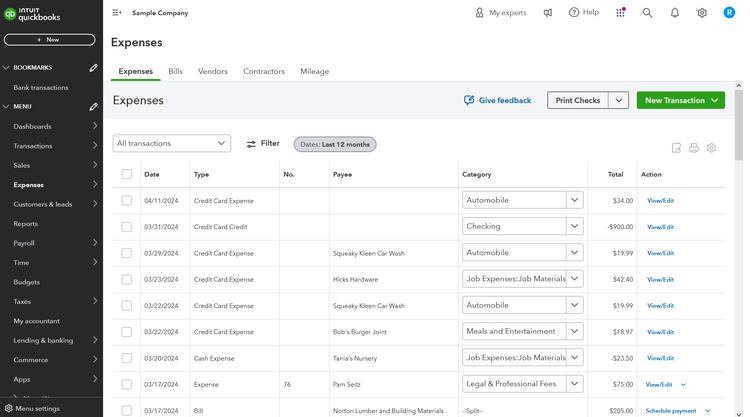This screenshot has width=750, height=417.
Task: Expand Schedule payment action arrow
Action: click(x=707, y=411)
